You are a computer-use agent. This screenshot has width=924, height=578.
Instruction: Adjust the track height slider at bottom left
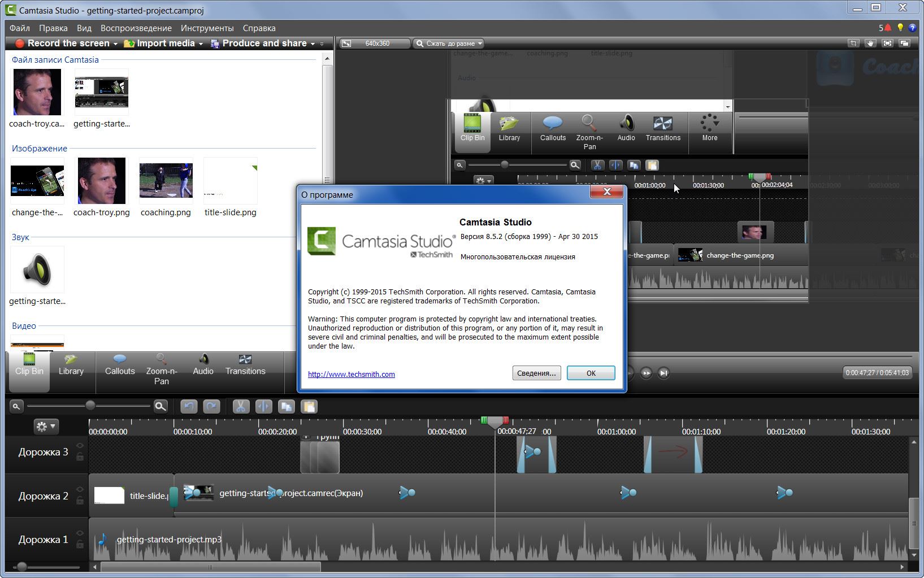(21, 567)
